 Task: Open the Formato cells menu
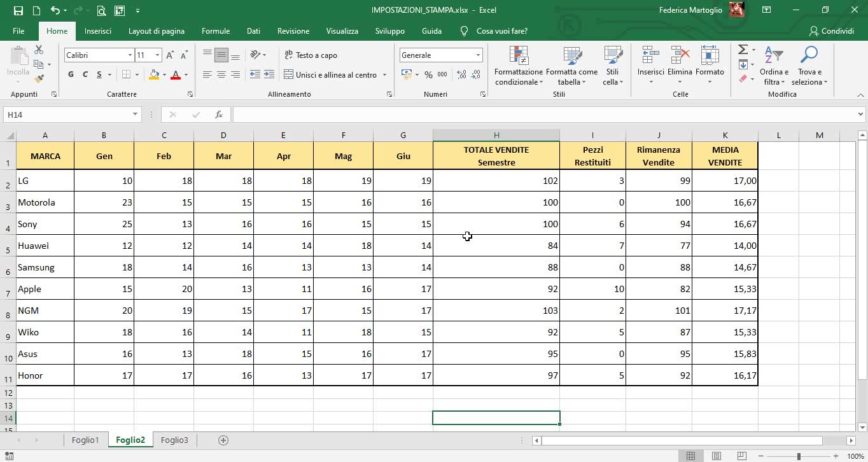[x=710, y=66]
